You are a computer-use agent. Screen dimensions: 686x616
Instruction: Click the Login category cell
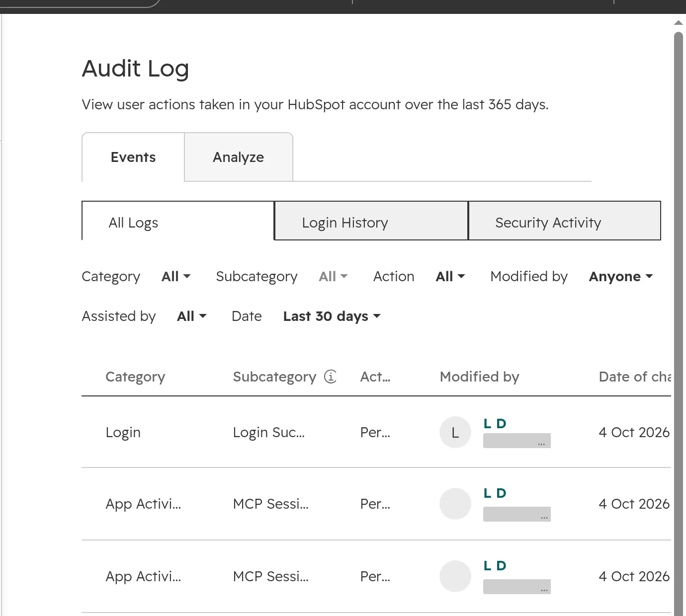click(123, 432)
